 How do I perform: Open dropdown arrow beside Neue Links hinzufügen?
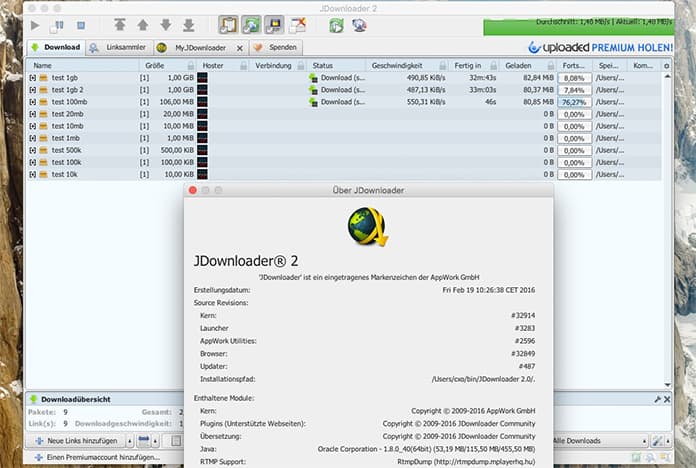coord(130,441)
